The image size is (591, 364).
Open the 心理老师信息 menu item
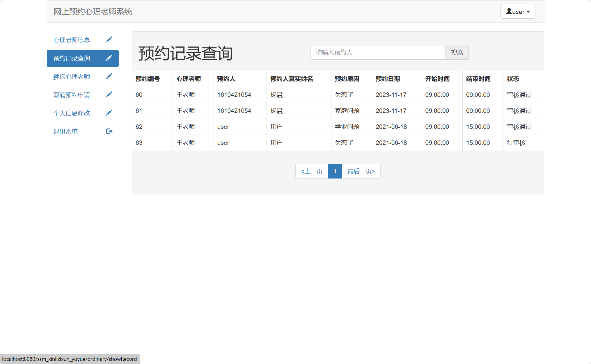72,40
